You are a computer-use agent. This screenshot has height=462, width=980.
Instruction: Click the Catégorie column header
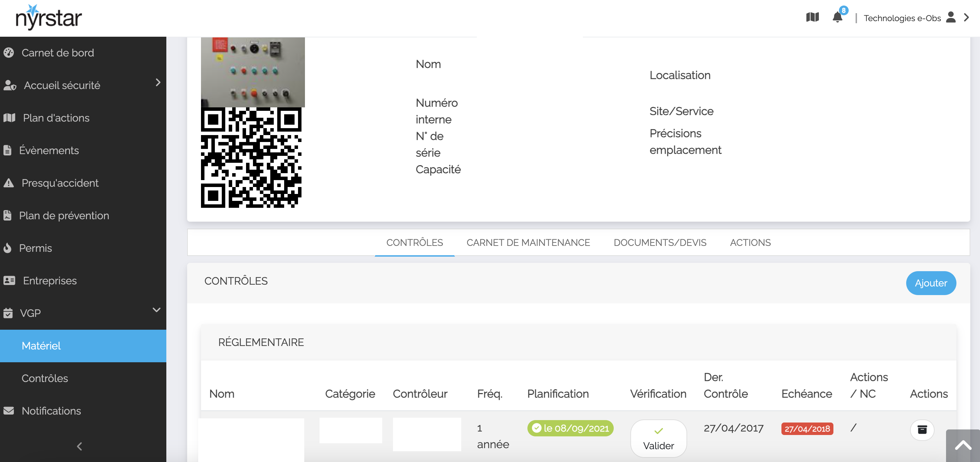[350, 394]
